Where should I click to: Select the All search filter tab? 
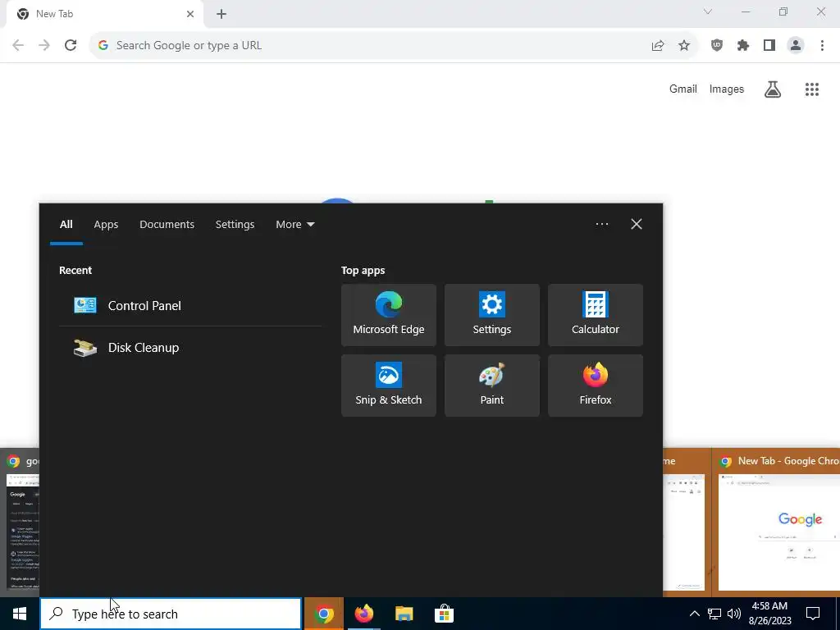point(66,225)
